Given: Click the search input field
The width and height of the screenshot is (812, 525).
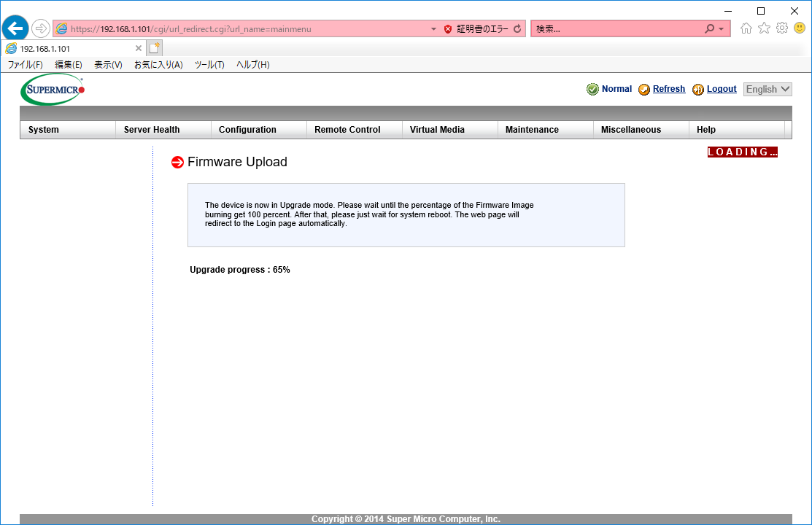Looking at the screenshot, I should click(616, 29).
